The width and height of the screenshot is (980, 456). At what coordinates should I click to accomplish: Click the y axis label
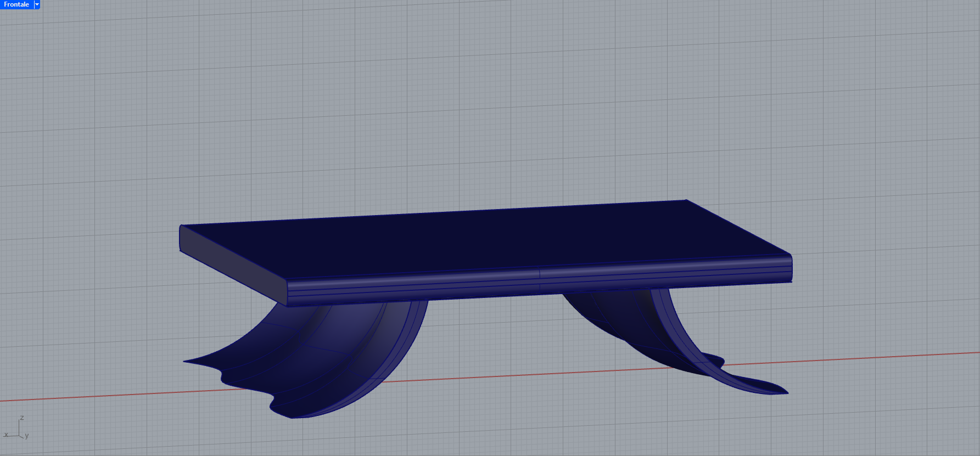pyautogui.click(x=27, y=436)
